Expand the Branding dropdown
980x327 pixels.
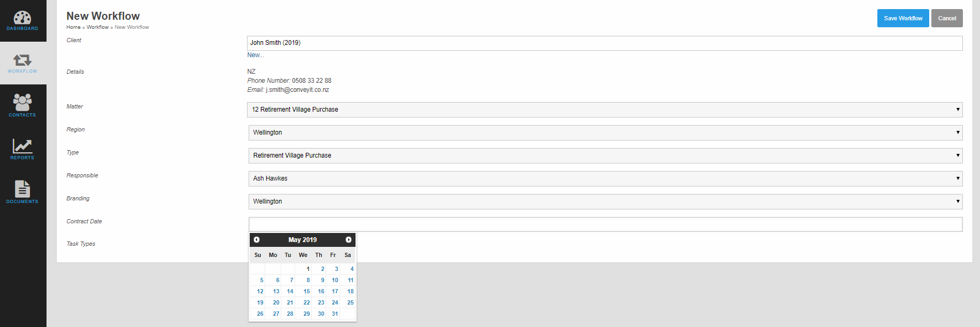tap(605, 201)
